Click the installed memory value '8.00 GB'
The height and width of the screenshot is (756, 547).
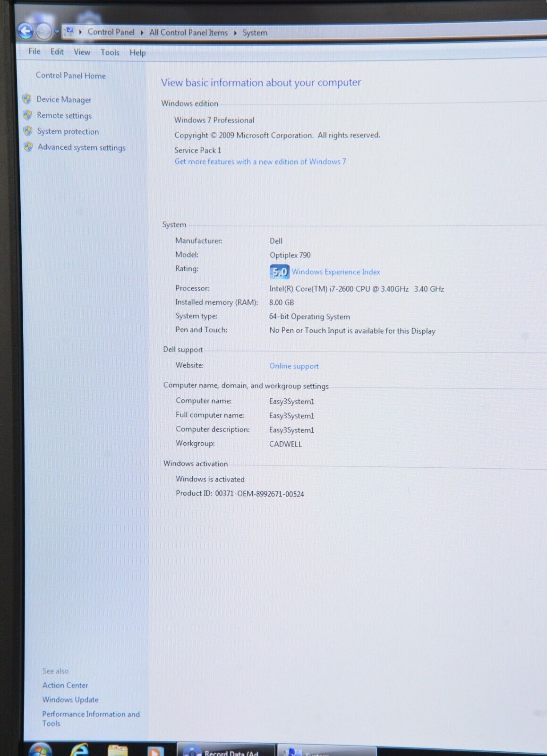[x=282, y=302]
